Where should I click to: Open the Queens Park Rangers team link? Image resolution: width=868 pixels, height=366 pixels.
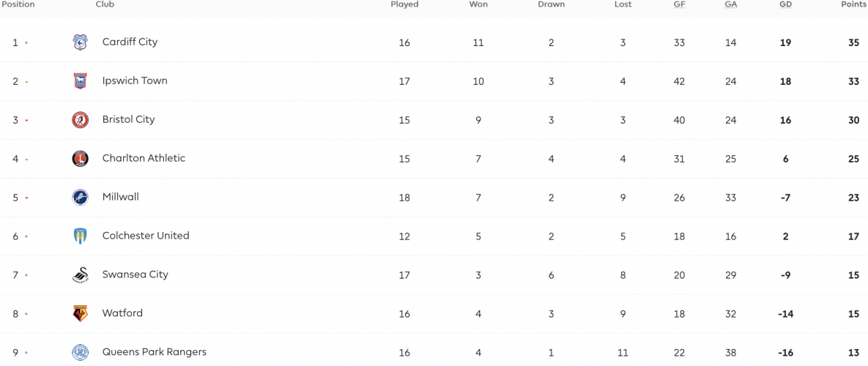click(x=155, y=352)
